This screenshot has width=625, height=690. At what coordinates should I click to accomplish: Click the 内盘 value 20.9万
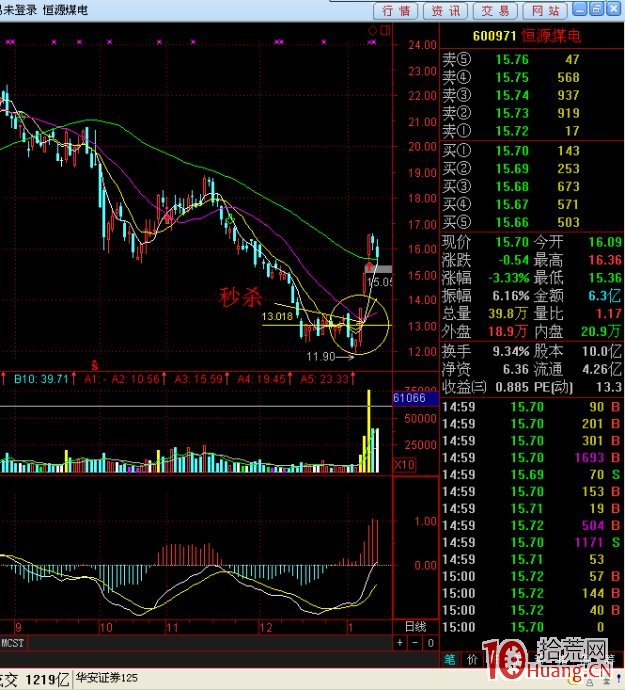tap(601, 331)
